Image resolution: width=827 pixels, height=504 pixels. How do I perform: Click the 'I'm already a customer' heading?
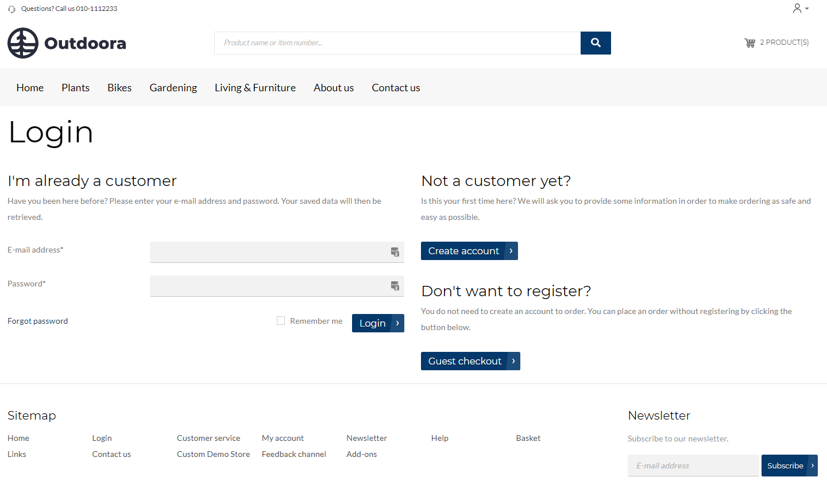tap(92, 181)
